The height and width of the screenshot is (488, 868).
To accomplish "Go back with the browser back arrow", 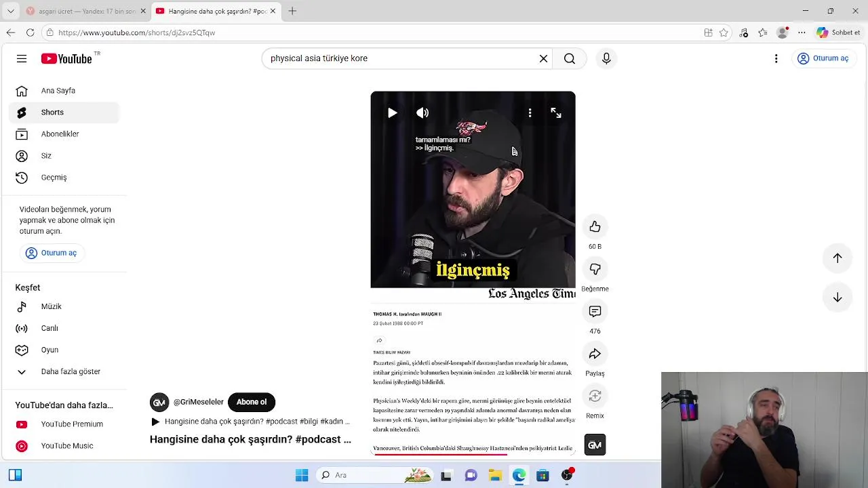I will pos(10,33).
